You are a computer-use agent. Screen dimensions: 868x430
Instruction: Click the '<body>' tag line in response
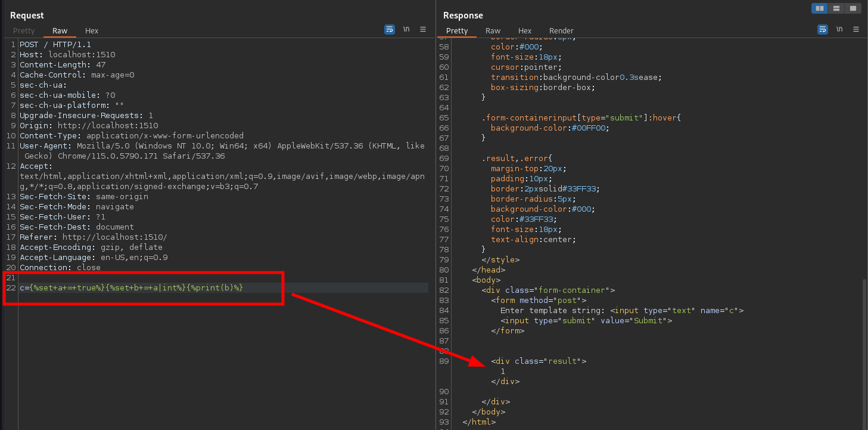[486, 280]
